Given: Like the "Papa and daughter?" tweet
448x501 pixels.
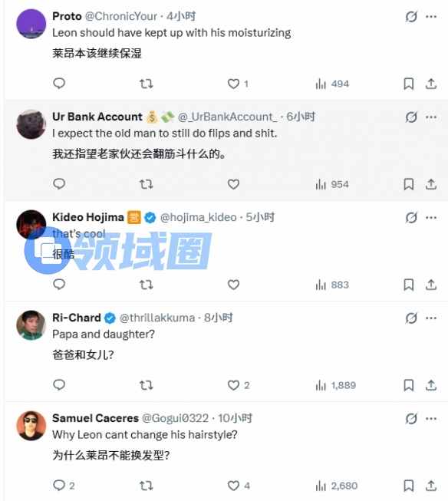Looking at the screenshot, I should coord(233,385).
